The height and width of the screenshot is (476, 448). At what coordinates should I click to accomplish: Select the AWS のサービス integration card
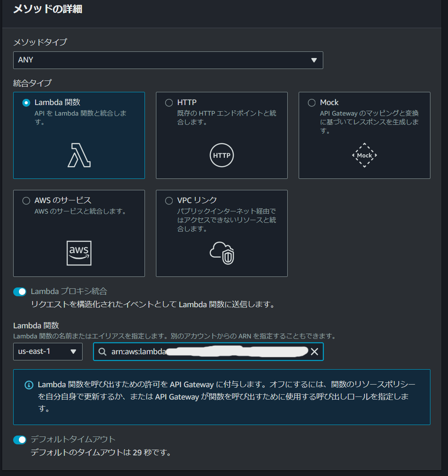(79, 233)
